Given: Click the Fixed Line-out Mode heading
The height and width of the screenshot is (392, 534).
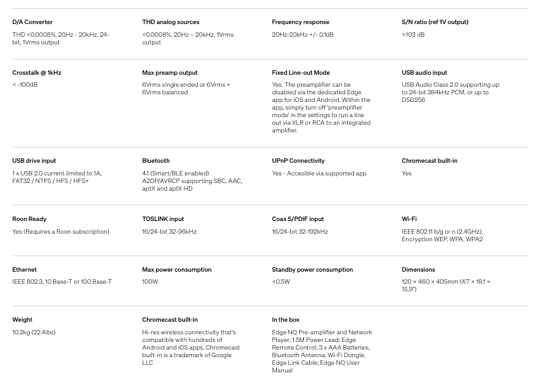Looking at the screenshot, I should 301,73.
